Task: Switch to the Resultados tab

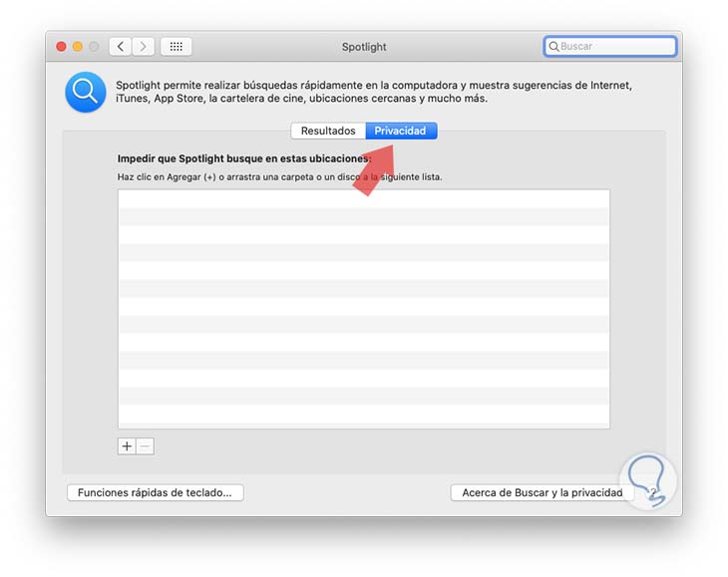Action: pos(328,131)
